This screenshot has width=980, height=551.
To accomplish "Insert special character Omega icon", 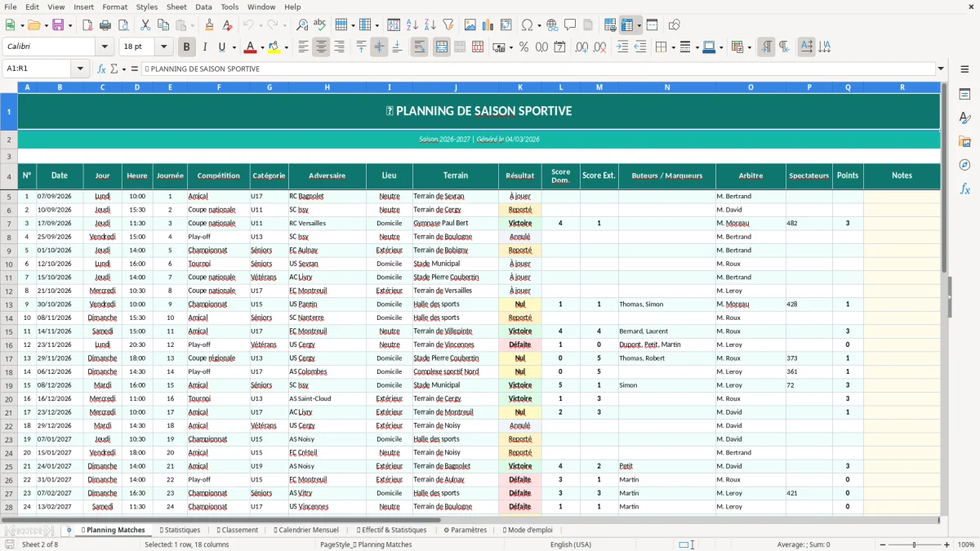I will tap(527, 25).
